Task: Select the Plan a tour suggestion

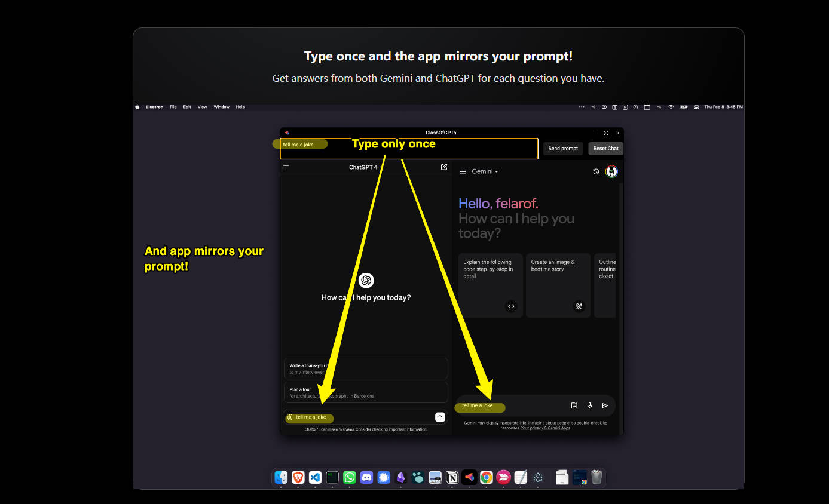Action: click(366, 392)
